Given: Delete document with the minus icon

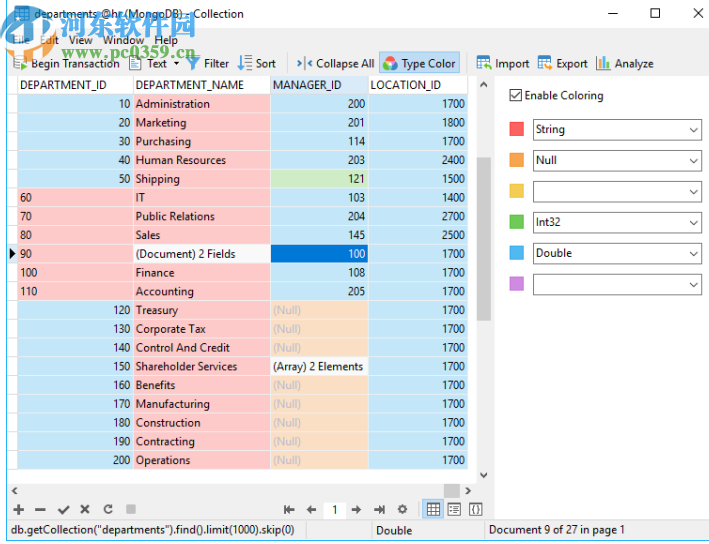Looking at the screenshot, I should click(x=40, y=510).
